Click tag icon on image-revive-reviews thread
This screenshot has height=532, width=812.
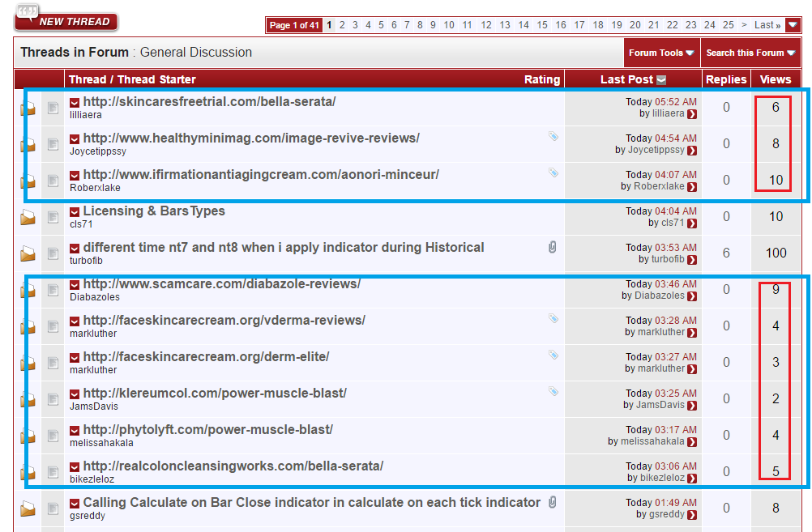[x=553, y=136]
